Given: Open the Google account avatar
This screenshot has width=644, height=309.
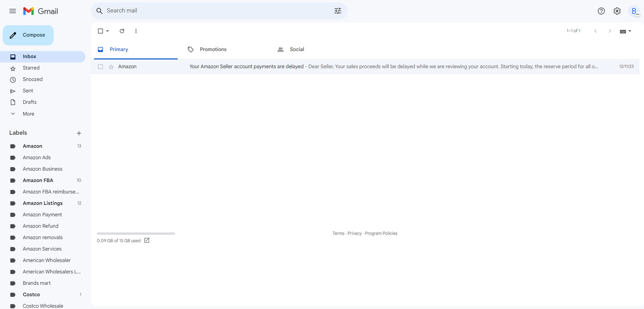Looking at the screenshot, I should tap(634, 11).
